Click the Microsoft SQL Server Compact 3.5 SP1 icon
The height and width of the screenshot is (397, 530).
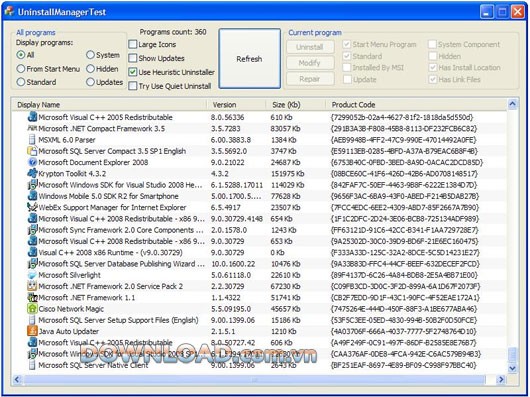tap(32, 151)
